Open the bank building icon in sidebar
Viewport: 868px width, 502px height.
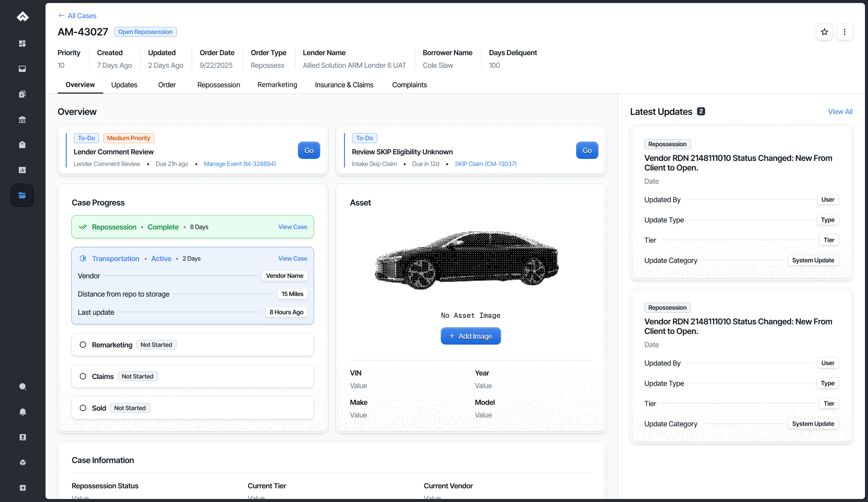22,119
